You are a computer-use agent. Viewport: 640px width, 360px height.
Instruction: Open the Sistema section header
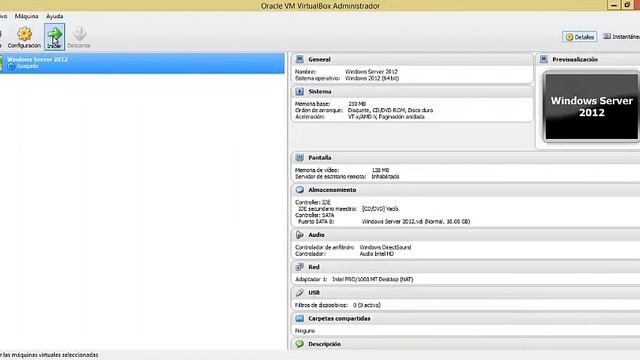412,91
